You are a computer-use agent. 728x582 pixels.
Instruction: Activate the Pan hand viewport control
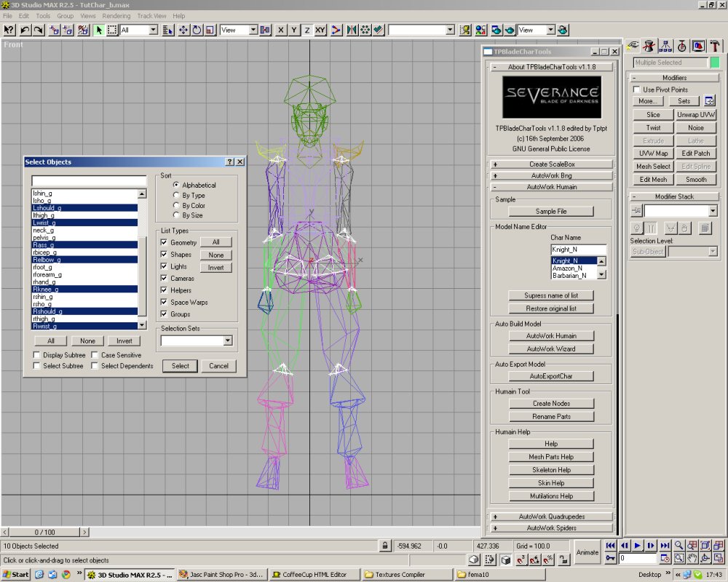point(692,559)
